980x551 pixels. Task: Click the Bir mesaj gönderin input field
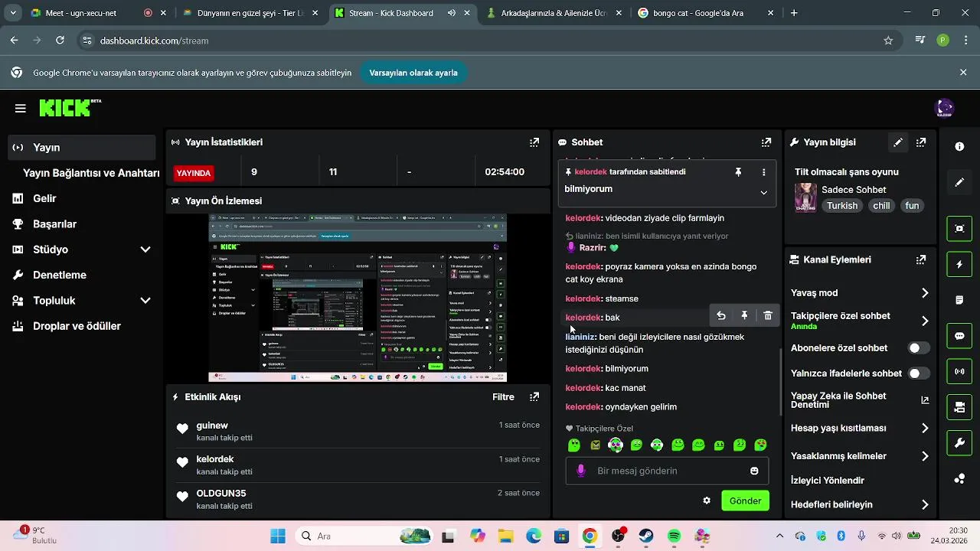pyautogui.click(x=667, y=471)
